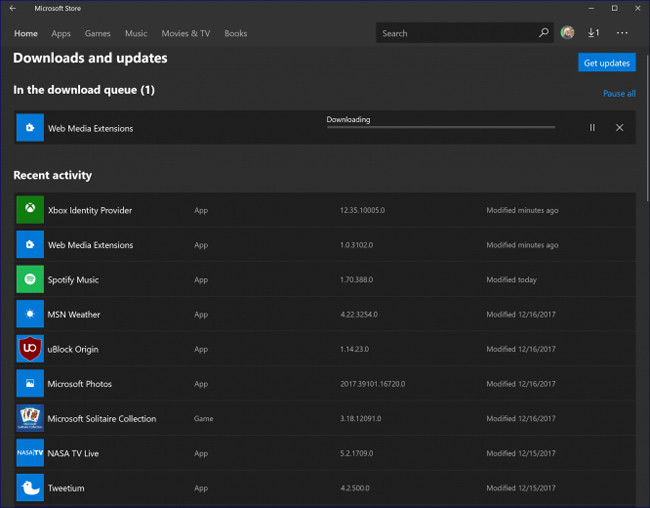Click the Xbox Identity Provider icon

30,209
